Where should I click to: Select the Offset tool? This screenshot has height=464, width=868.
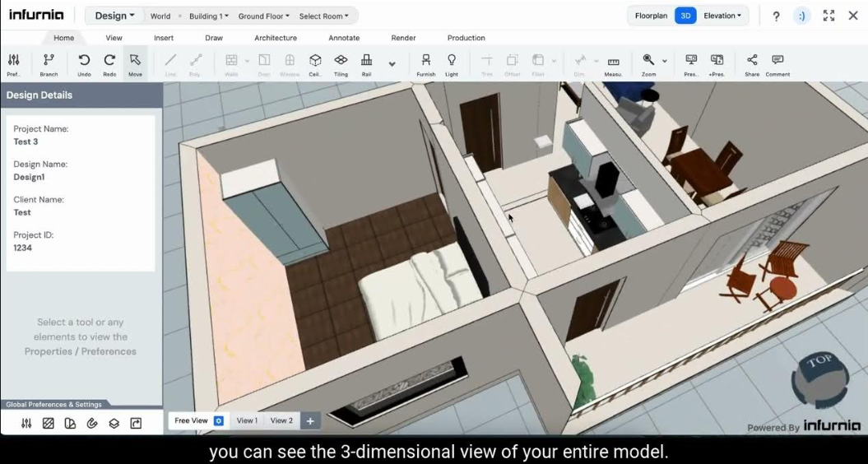(512, 64)
